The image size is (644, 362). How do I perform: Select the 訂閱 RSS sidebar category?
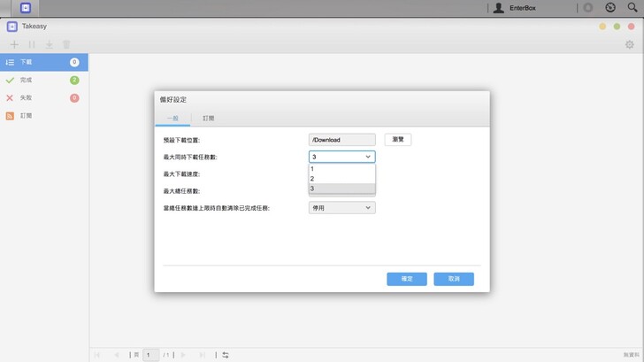(x=44, y=116)
